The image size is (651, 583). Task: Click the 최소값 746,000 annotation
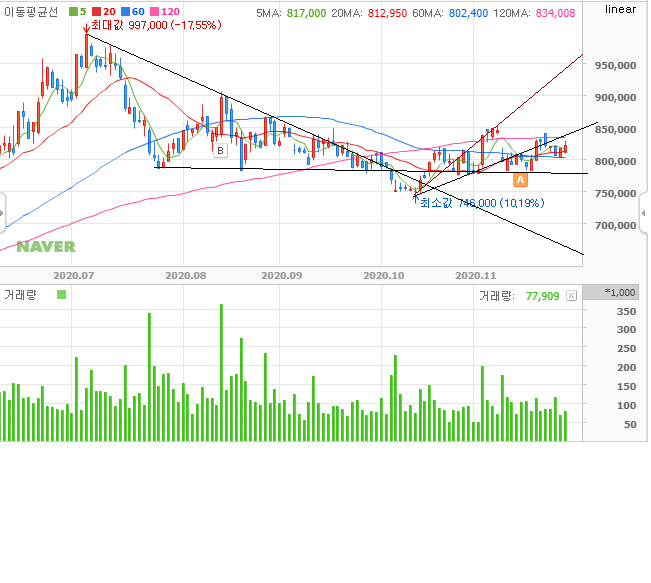click(482, 203)
